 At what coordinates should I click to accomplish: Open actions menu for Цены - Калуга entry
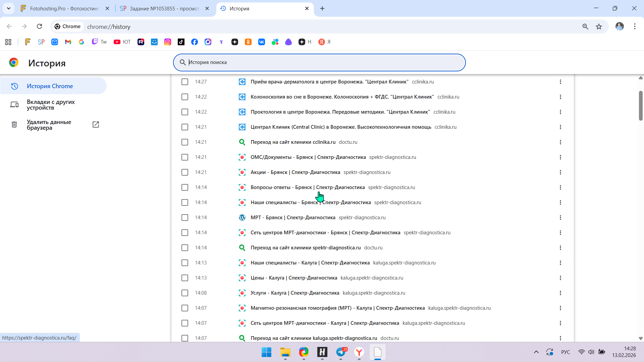point(560,278)
